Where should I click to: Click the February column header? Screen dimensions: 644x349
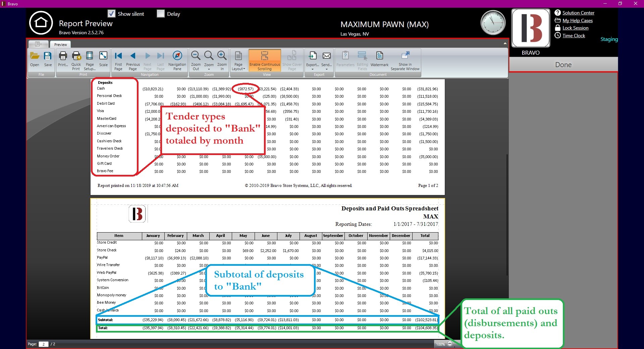click(x=176, y=236)
